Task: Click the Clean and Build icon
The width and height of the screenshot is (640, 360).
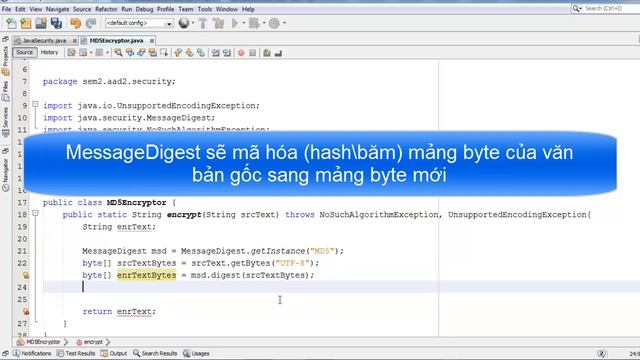Action: coord(218,23)
